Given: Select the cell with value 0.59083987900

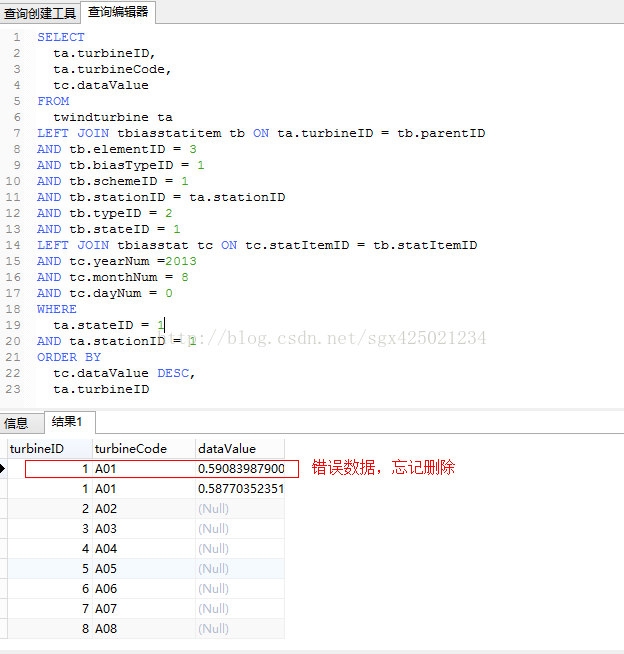Looking at the screenshot, I should [x=241, y=468].
